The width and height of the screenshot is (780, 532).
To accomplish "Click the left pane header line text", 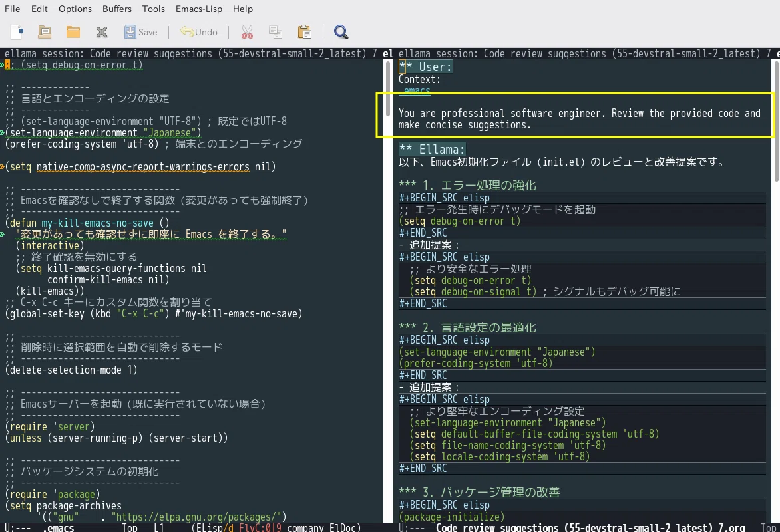I will (x=191, y=53).
